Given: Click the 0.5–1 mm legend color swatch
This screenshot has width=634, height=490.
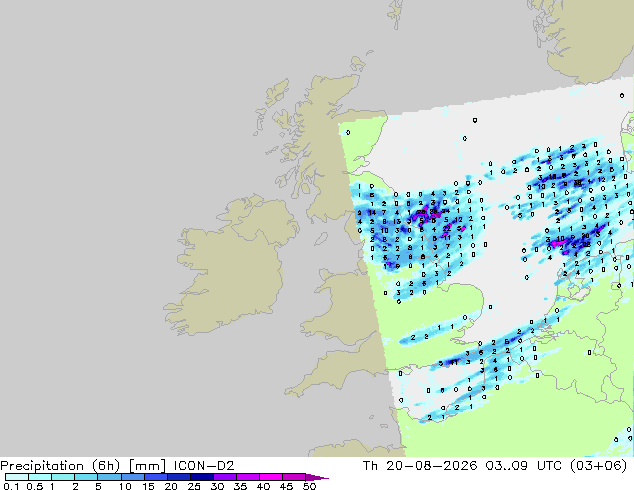Looking at the screenshot, I should [x=40, y=477].
